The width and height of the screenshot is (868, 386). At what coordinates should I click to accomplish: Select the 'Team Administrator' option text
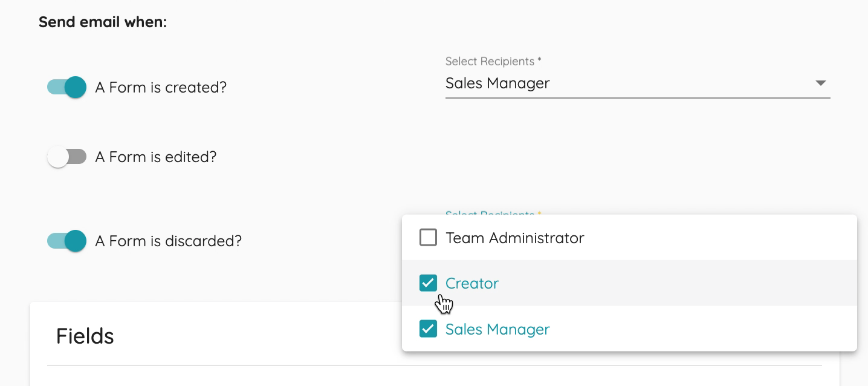pyautogui.click(x=515, y=238)
